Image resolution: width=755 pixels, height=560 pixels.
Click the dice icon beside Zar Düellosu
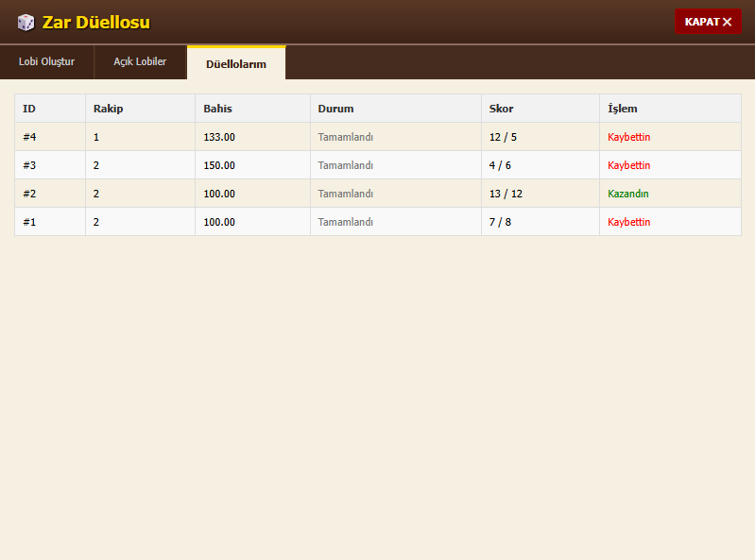(26, 22)
